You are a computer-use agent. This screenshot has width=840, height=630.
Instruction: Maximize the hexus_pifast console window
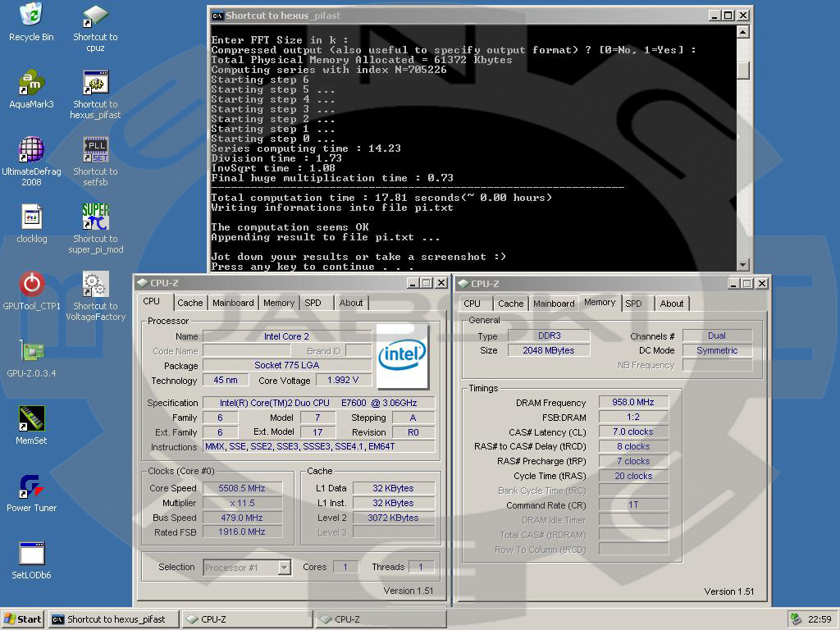pyautogui.click(x=728, y=16)
